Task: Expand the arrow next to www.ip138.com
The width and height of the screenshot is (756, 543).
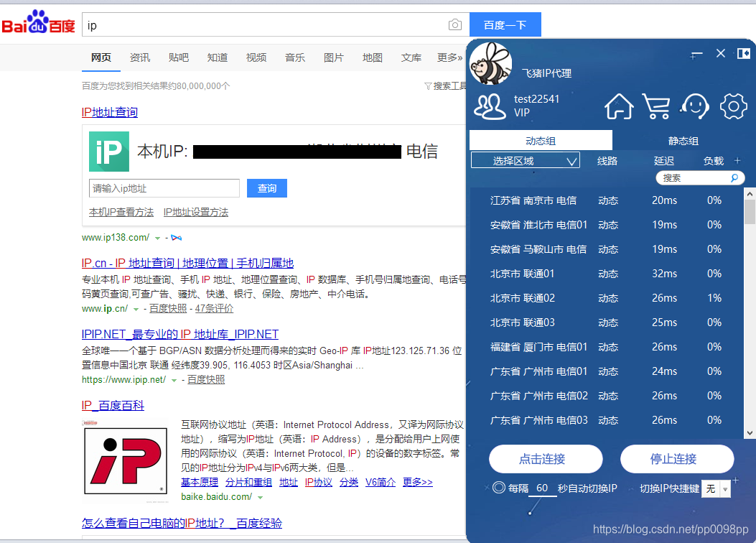Action: pos(157,238)
